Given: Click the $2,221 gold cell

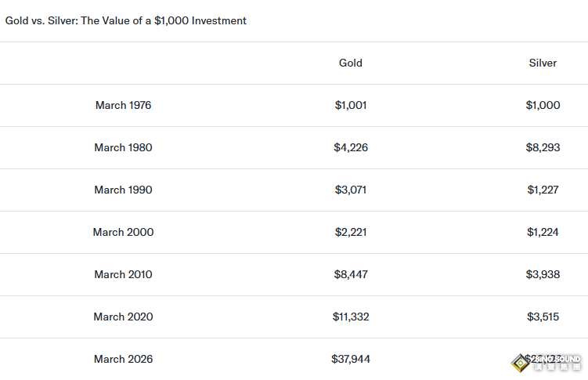Looking at the screenshot, I should click(350, 232).
